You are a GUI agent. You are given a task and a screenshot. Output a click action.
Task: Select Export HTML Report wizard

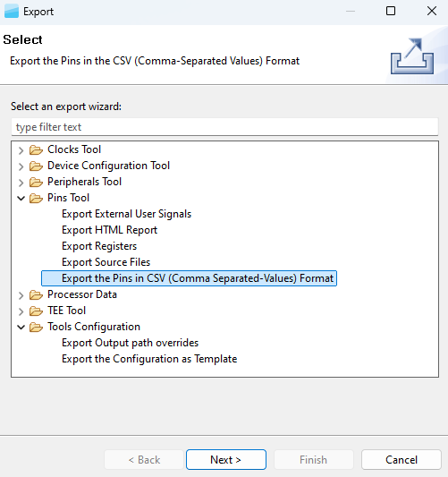109,230
